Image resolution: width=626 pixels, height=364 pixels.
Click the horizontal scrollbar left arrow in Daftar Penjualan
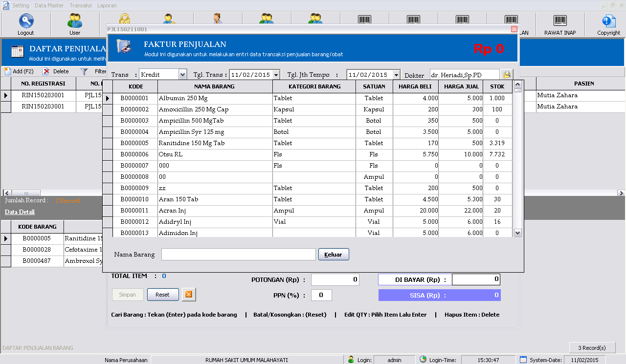7,193
